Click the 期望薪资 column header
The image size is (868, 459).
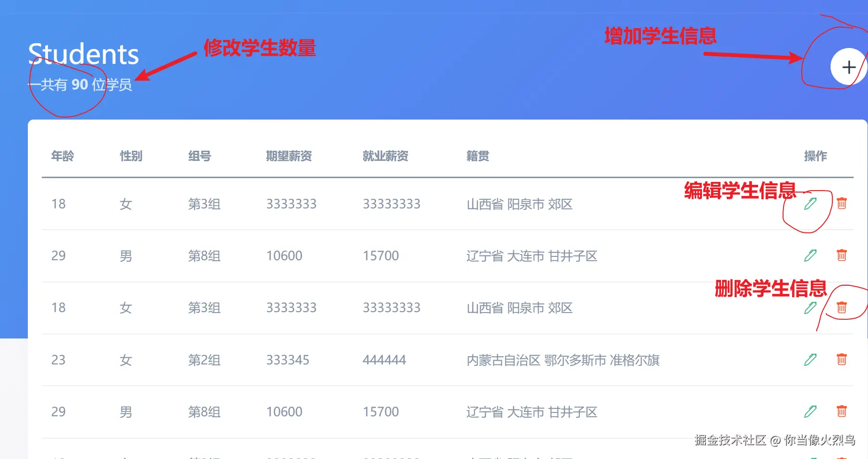pos(289,156)
